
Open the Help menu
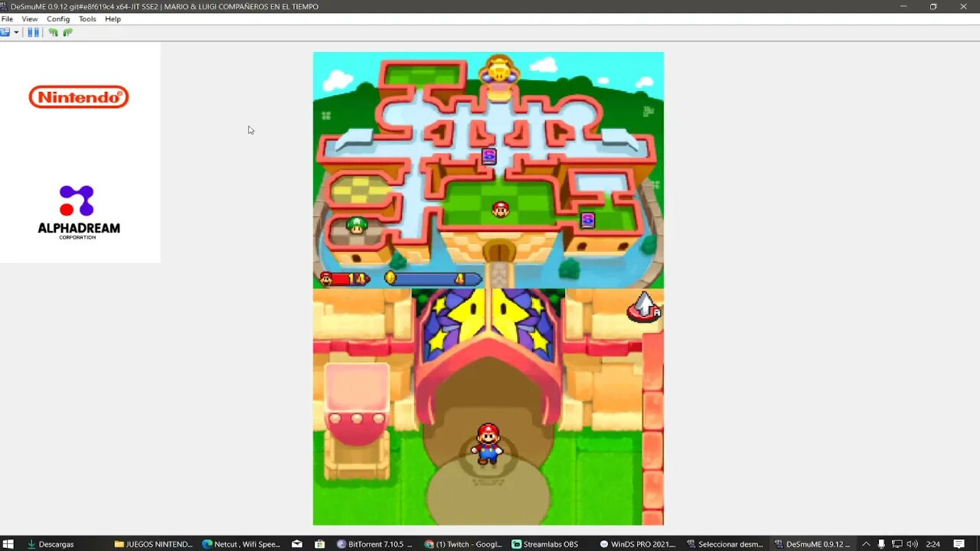click(113, 19)
